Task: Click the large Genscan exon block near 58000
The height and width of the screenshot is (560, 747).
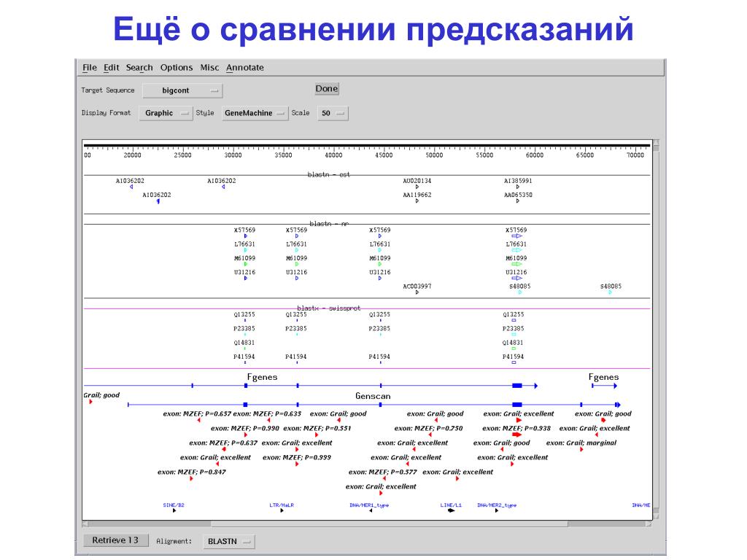Action: 517,405
